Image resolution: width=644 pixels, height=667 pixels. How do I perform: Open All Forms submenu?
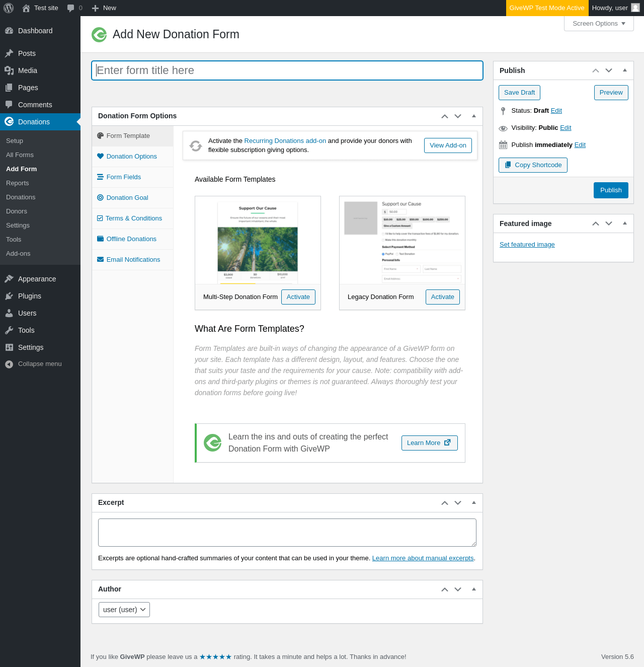coord(20,155)
